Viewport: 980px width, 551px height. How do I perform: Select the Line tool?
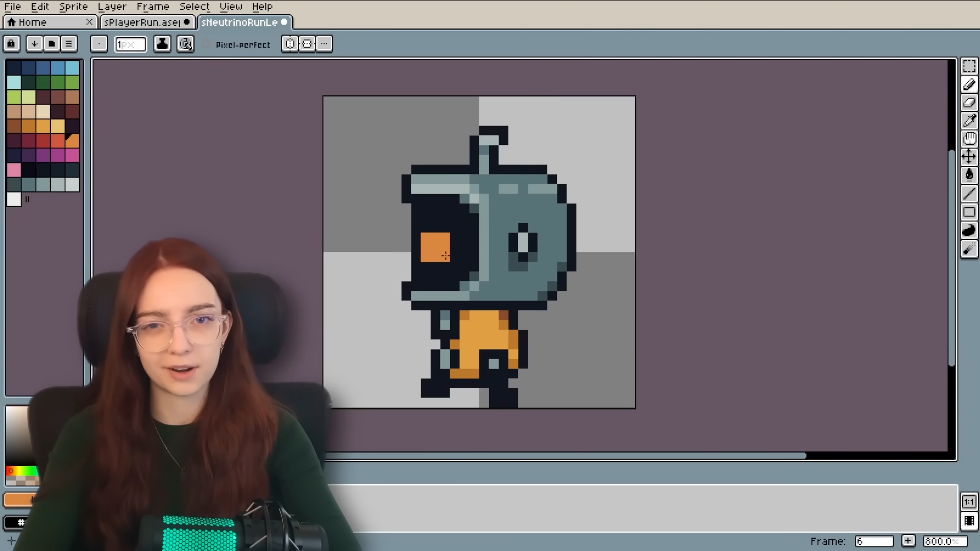(x=969, y=193)
